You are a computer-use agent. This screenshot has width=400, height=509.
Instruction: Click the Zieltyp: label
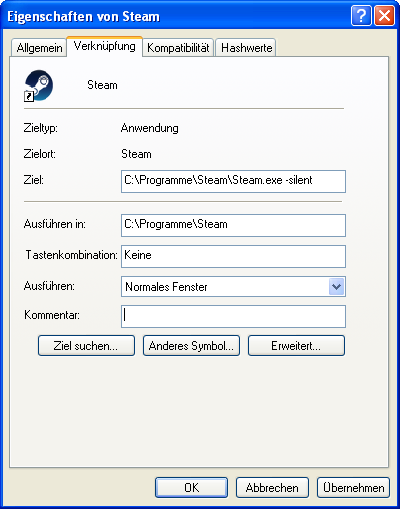pos(41,128)
